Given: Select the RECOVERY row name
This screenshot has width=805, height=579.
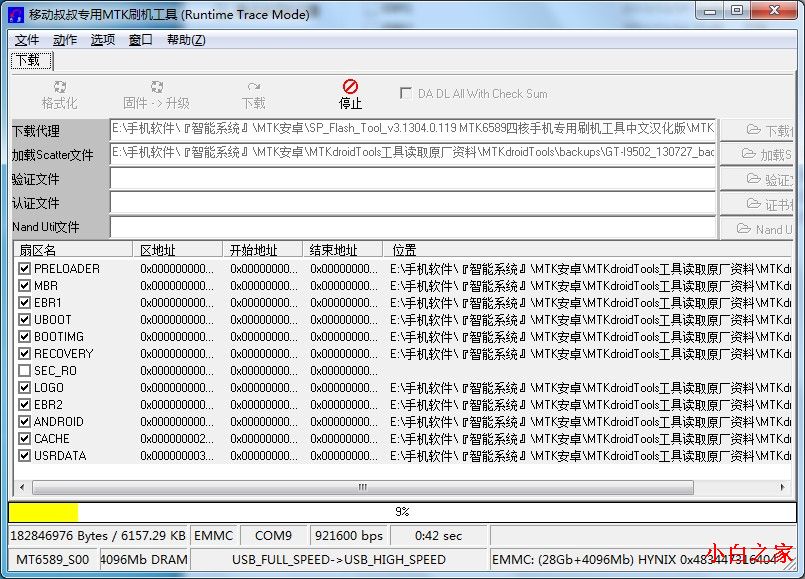Looking at the screenshot, I should [x=64, y=353].
